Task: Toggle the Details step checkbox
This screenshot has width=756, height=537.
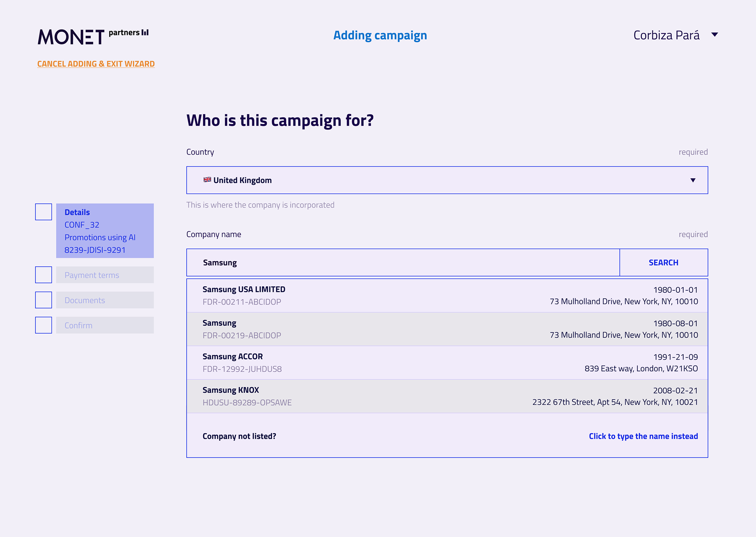Action: coord(44,212)
